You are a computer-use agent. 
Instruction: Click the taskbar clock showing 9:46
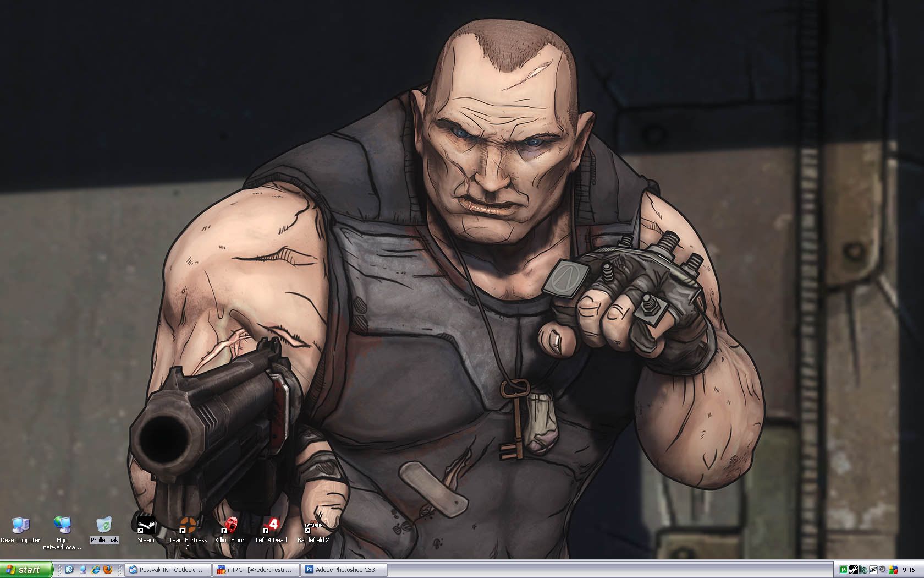(909, 570)
